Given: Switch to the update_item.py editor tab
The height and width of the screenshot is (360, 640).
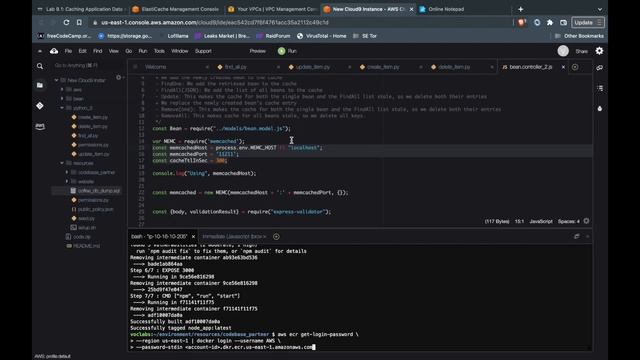Looking at the screenshot, I should (x=313, y=67).
